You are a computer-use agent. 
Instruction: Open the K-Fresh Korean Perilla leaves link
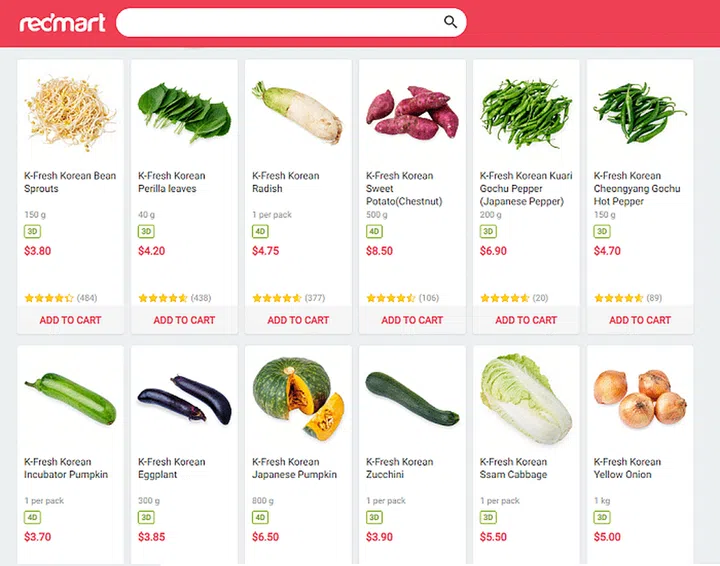172,182
